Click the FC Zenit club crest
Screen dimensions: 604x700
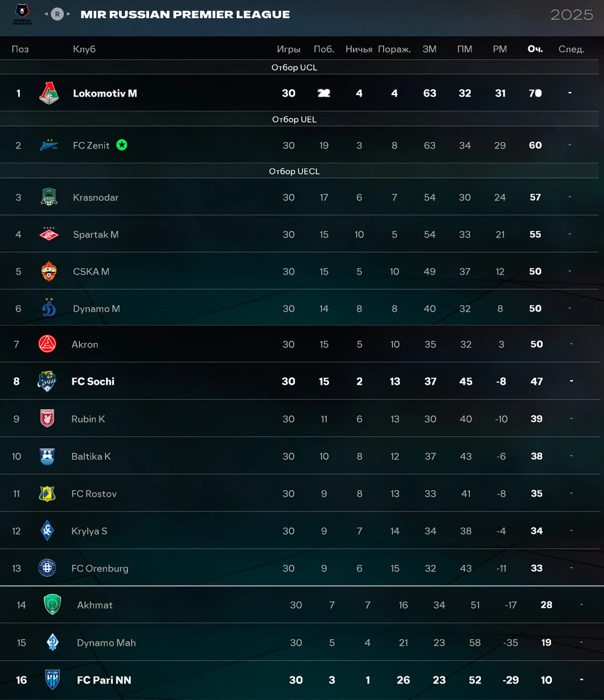[49, 145]
